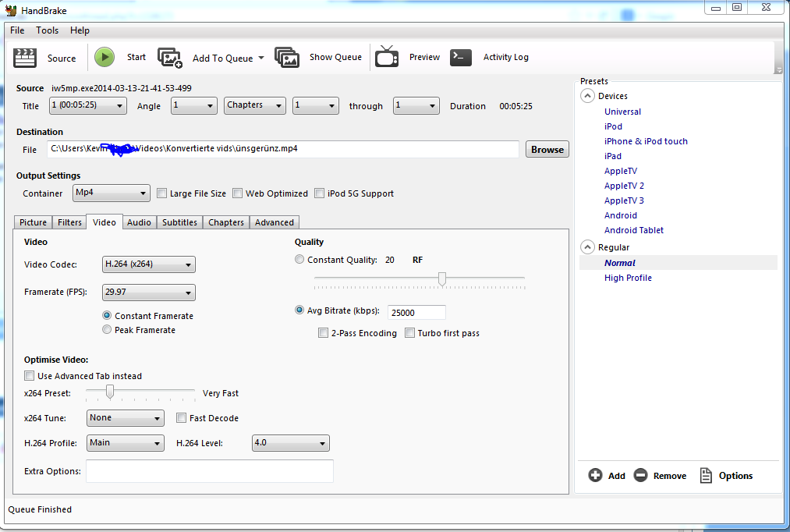Check Use Advanced Tab instead
The height and width of the screenshot is (532, 790).
[29, 375]
